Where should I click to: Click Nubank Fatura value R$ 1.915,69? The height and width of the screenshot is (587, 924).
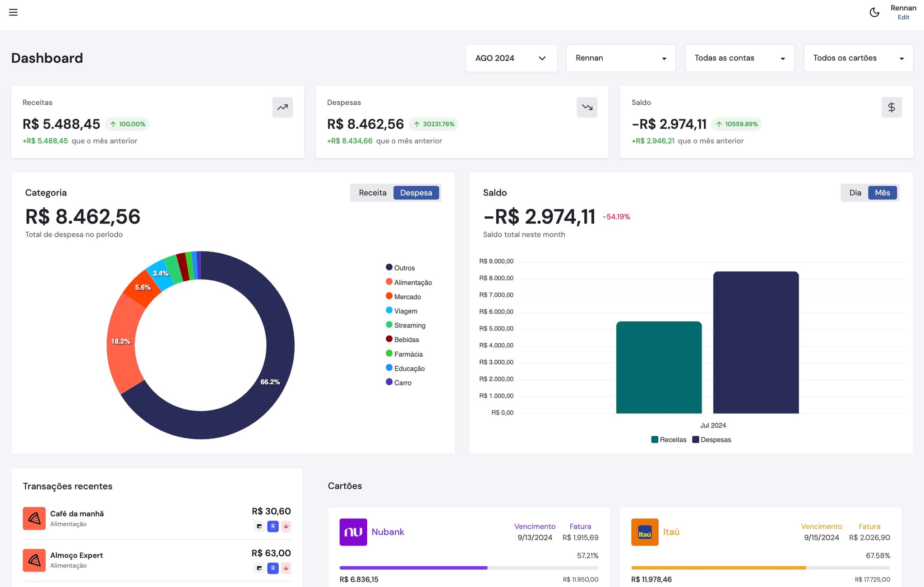pos(580,538)
